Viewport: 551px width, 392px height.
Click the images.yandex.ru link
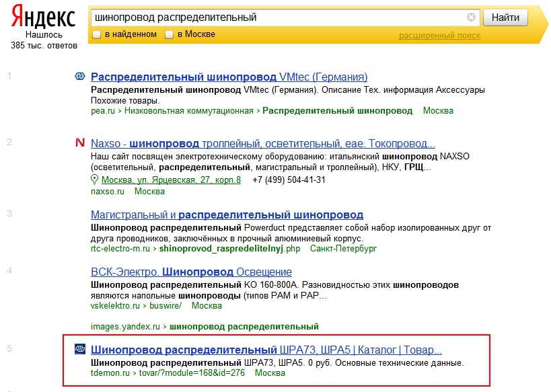[125, 327]
